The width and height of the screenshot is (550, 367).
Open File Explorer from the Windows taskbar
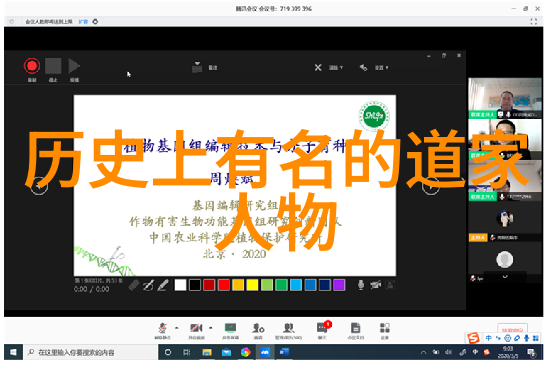pyautogui.click(x=207, y=352)
